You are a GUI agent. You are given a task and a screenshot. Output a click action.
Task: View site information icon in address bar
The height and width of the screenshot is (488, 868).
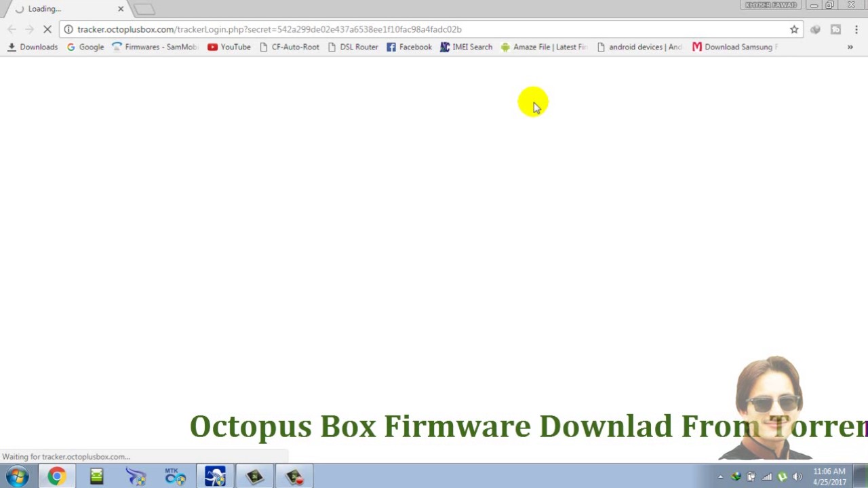[x=68, y=29]
